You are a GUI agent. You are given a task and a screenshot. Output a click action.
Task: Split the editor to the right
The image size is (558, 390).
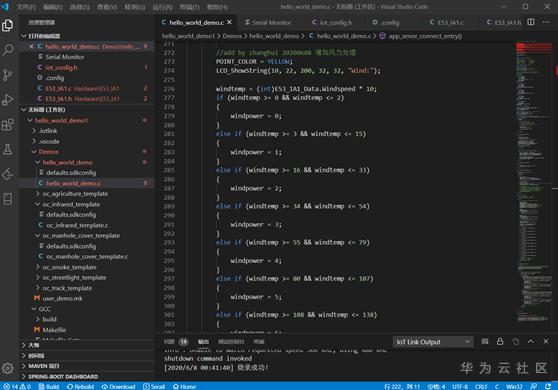531,22
